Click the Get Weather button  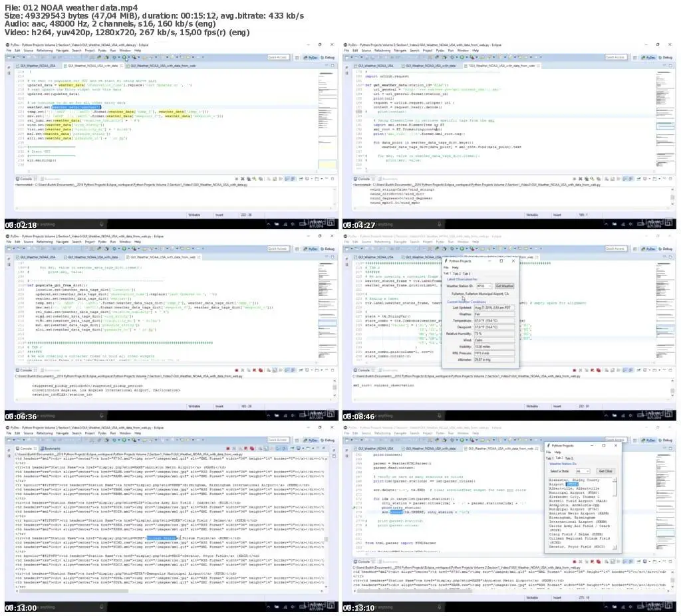[504, 286]
